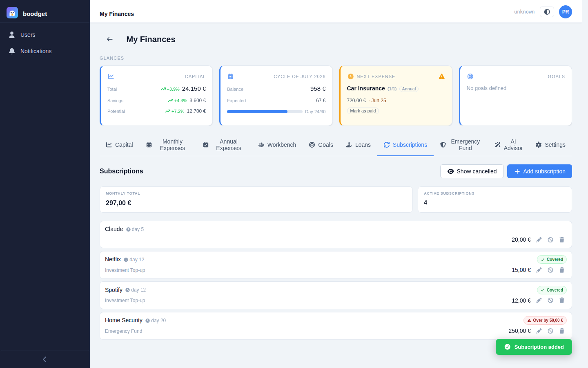Edit the Home Security subscription
Screen dimensions: 588x368
pos(539,331)
